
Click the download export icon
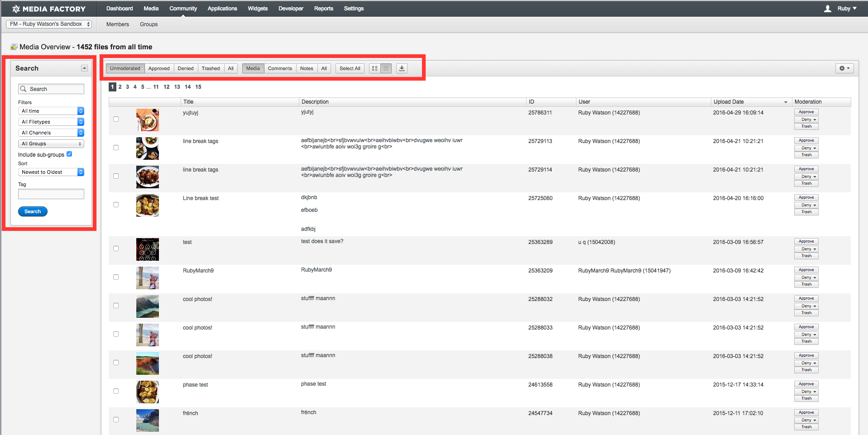tap(402, 68)
